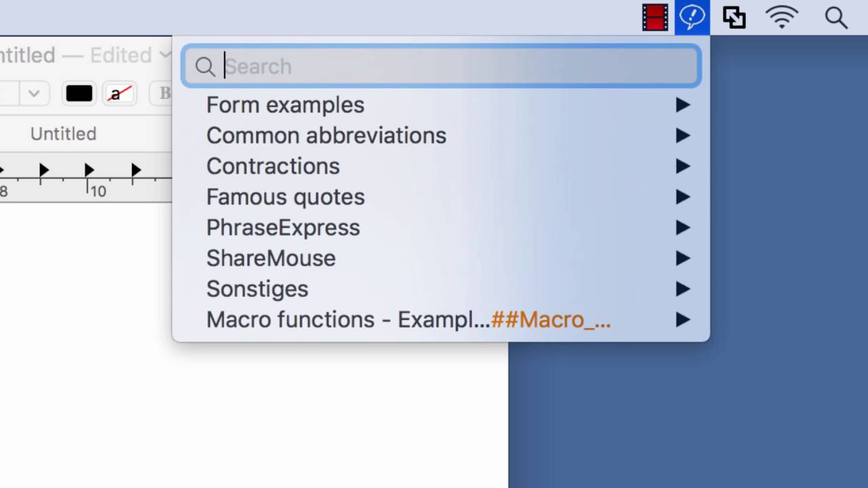This screenshot has height=488, width=868.
Task: Select the Sonstiges phrase folder
Action: 258,289
